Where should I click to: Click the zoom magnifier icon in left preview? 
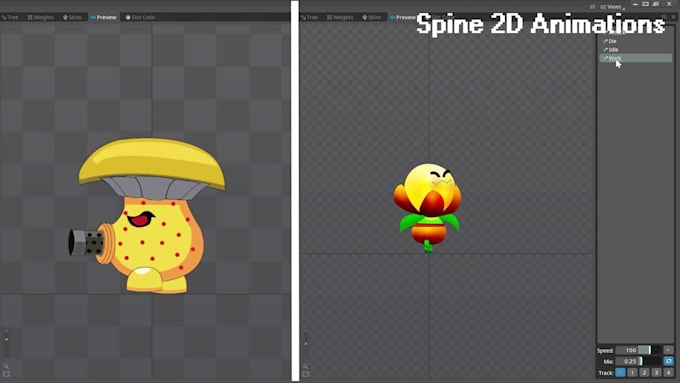(x=6, y=366)
